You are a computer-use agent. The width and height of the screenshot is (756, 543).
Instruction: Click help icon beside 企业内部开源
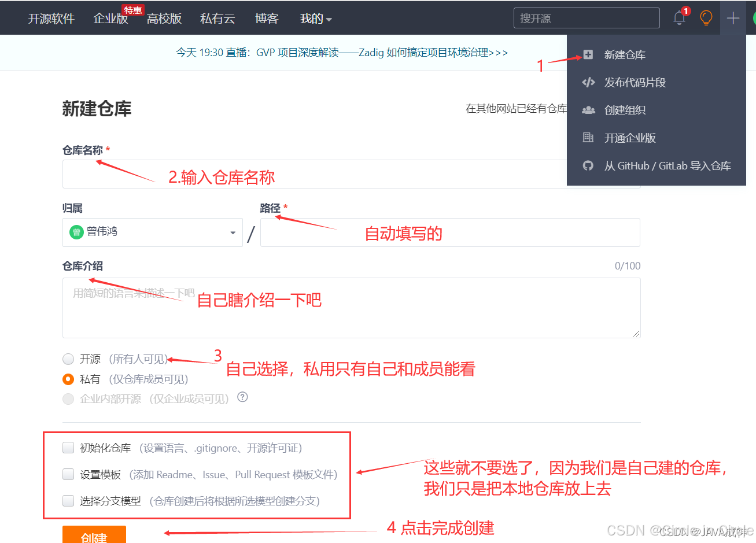tap(243, 397)
